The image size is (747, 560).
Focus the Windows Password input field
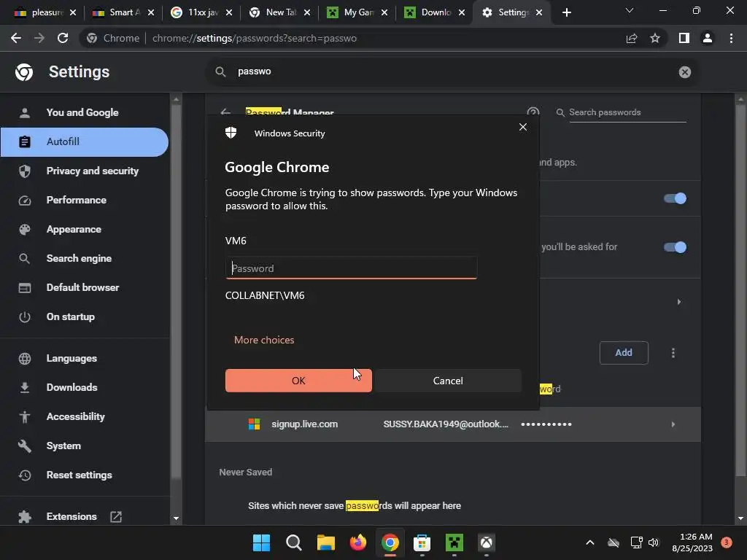pos(351,268)
